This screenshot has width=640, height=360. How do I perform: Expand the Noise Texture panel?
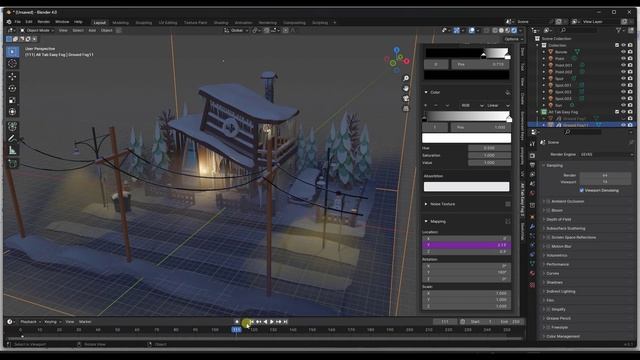[x=426, y=204]
